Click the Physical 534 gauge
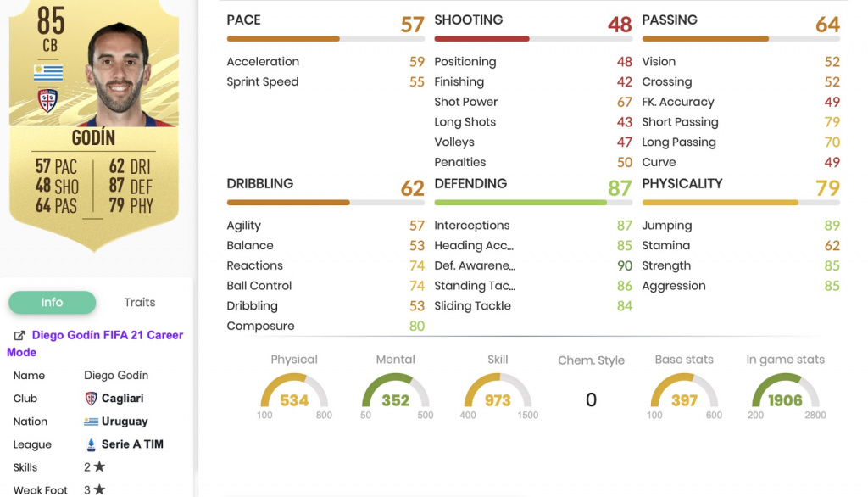The height and width of the screenshot is (497, 868). coord(294,394)
